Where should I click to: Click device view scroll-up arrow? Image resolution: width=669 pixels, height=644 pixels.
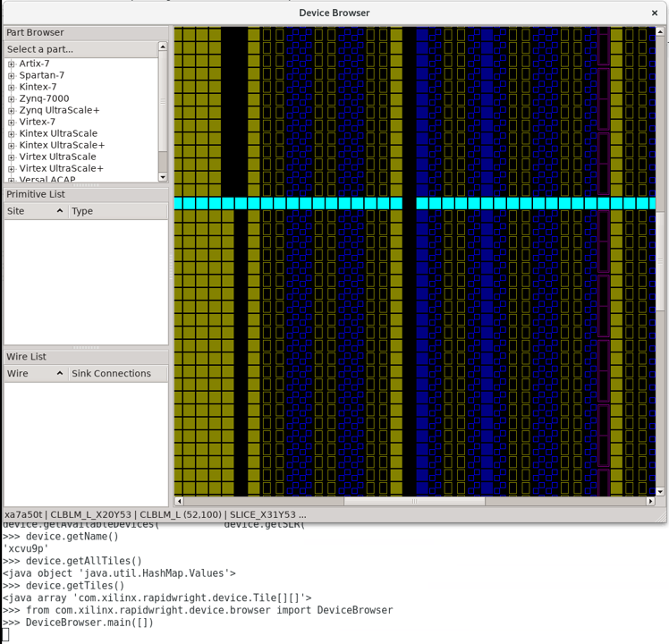(x=660, y=31)
